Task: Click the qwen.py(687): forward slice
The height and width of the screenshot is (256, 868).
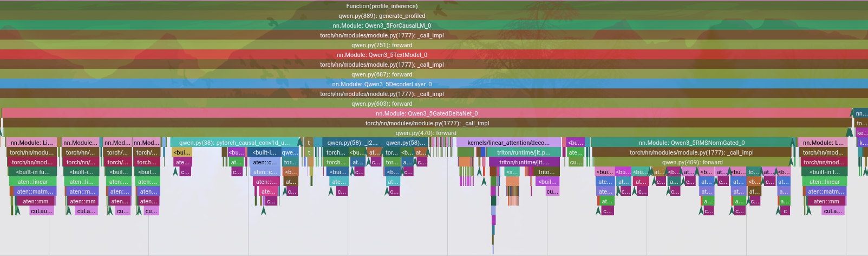Action: click(x=434, y=74)
